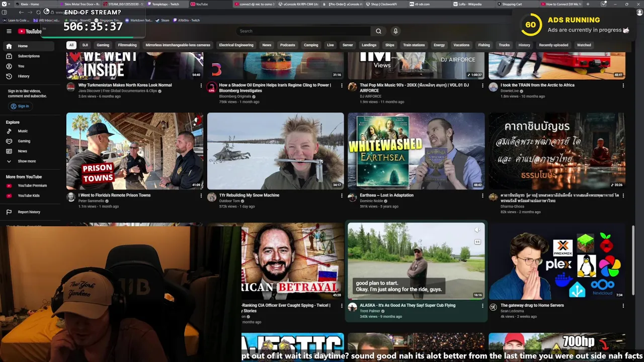
Task: Click the Sign in button
Action: click(20, 106)
